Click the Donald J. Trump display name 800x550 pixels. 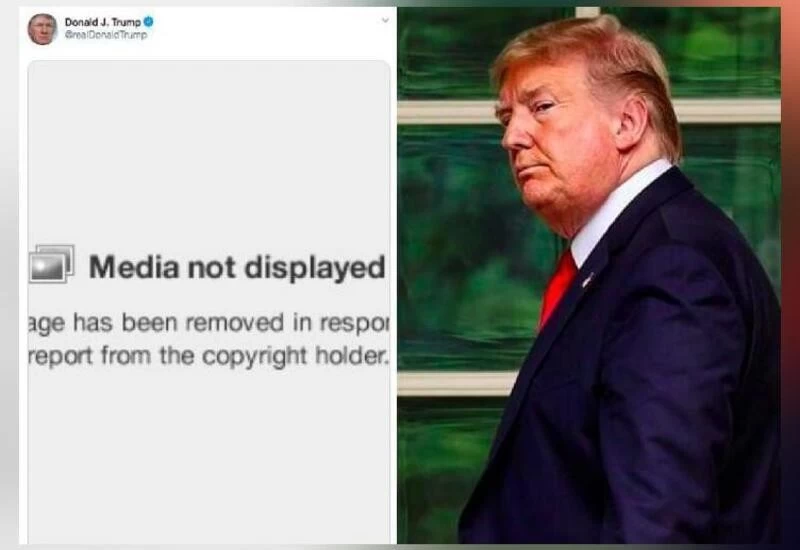103,22
